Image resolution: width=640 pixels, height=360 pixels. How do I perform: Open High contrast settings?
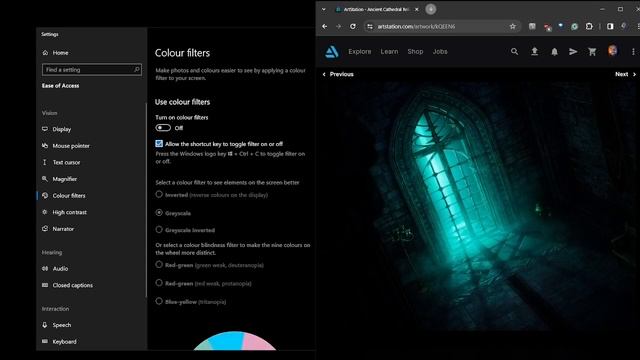pyautogui.click(x=64, y=212)
